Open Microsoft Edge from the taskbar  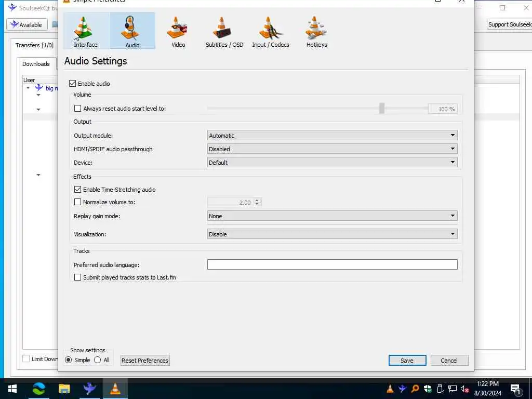tap(38, 389)
